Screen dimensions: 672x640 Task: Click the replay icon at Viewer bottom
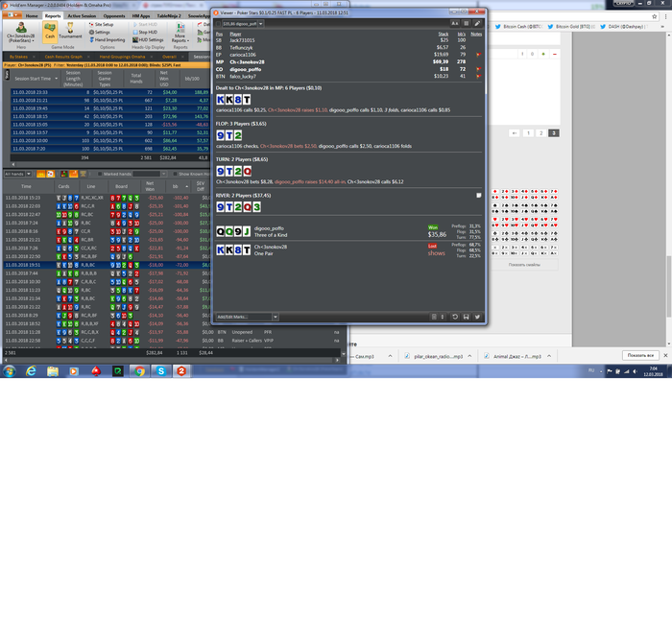455,317
